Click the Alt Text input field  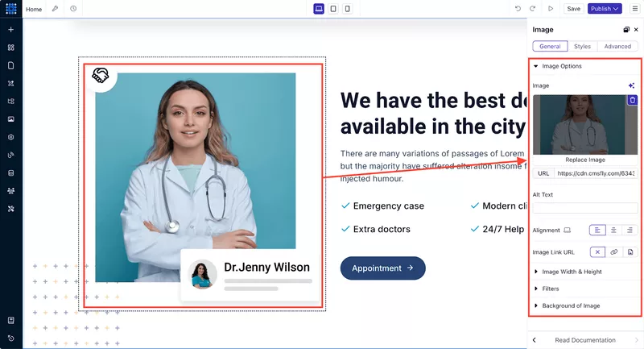pyautogui.click(x=584, y=208)
